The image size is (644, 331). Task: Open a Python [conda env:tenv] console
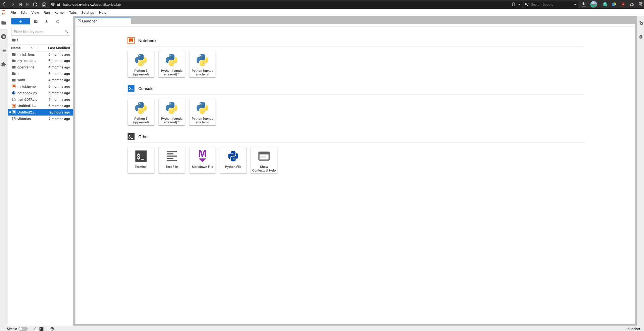(202, 112)
